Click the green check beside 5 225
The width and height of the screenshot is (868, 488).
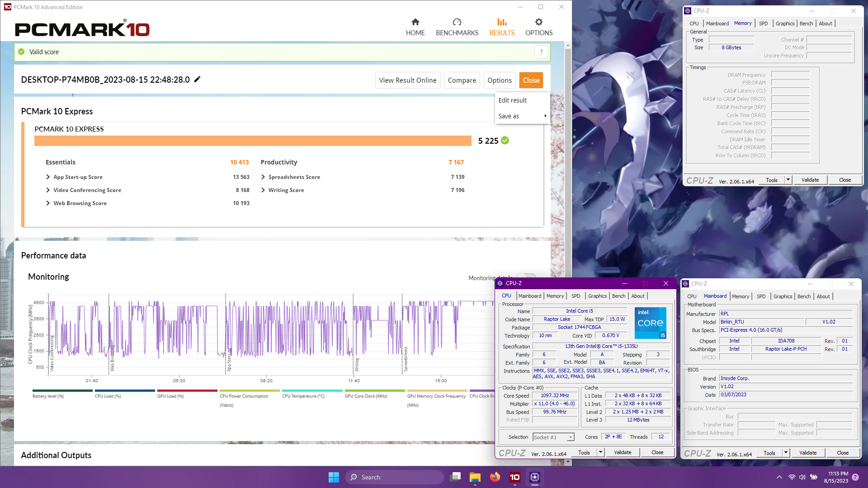click(x=505, y=141)
